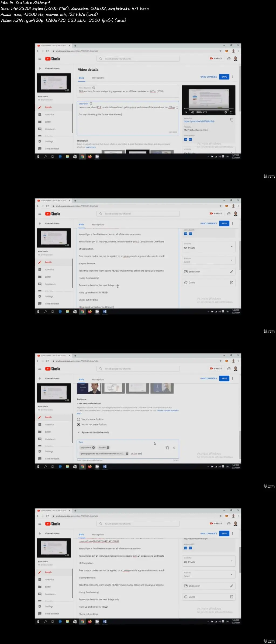The width and height of the screenshot is (276, 644).
Task: Click help icon next to Title label
Action: pyautogui.click(x=94, y=88)
